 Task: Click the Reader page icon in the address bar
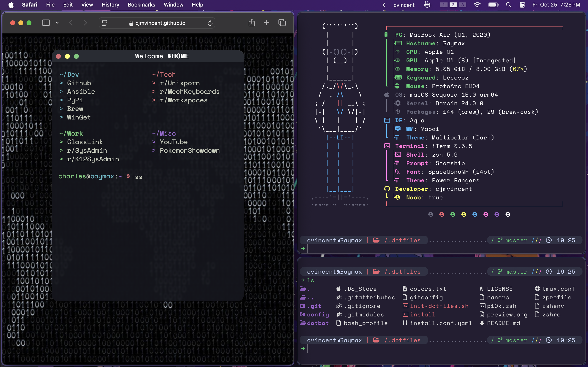pyautogui.click(x=105, y=23)
